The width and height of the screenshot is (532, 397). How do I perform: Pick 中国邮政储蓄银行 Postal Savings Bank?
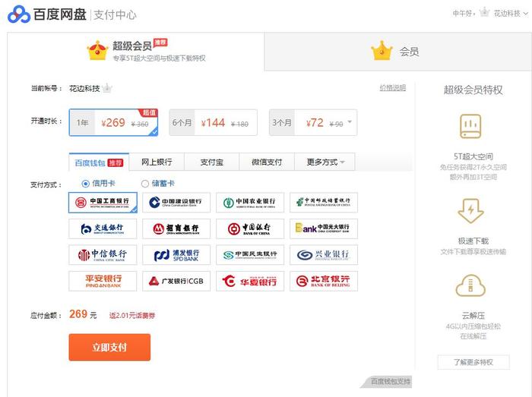(324, 203)
